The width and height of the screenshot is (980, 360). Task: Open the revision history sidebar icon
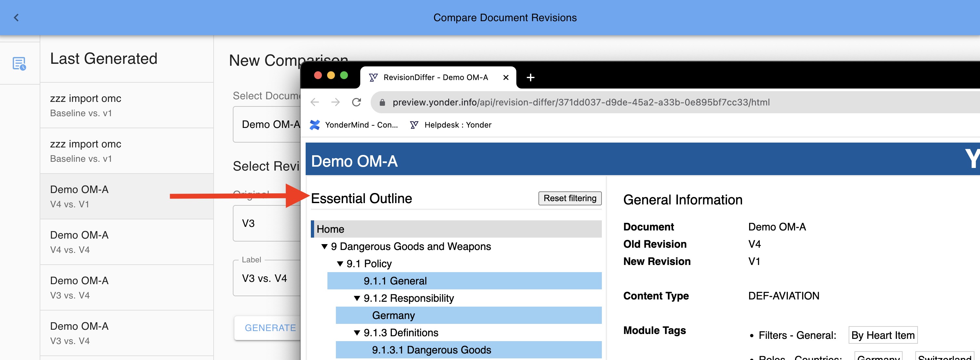[20, 63]
